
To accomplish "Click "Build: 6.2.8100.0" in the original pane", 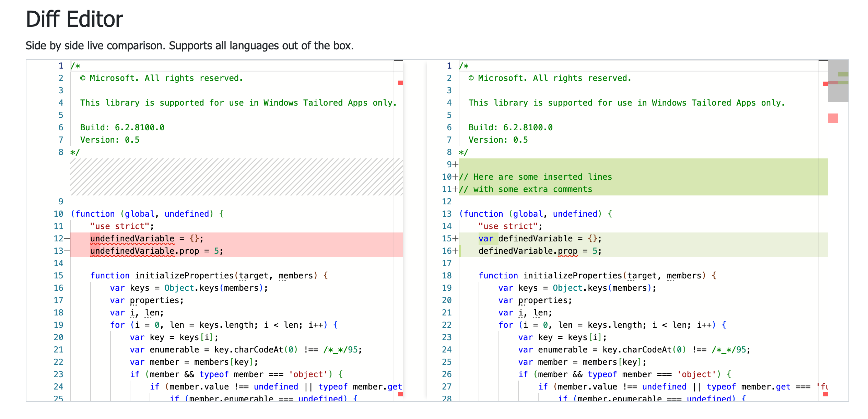I will click(x=122, y=127).
